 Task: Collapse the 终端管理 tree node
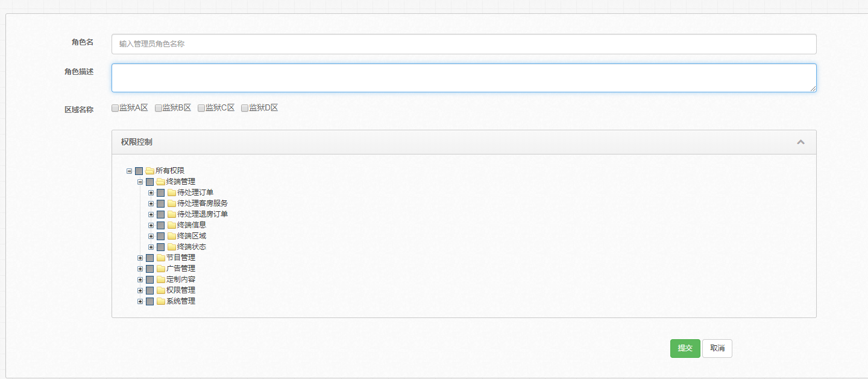[140, 182]
